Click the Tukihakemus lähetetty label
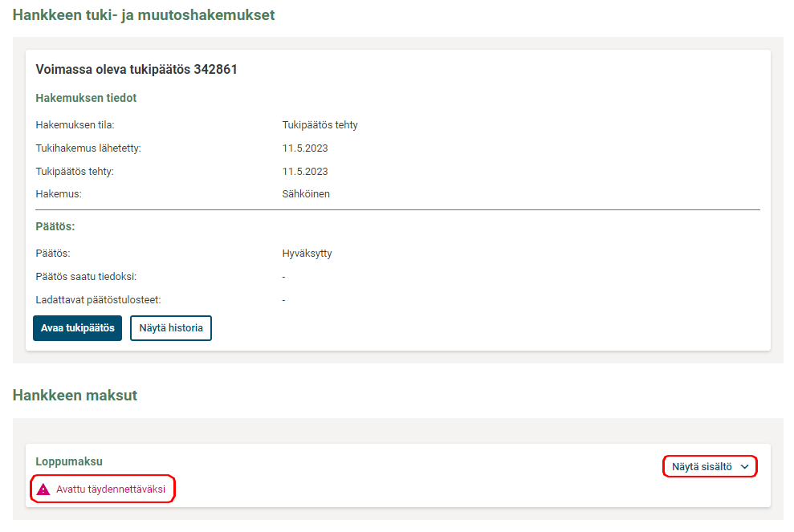794x532 pixels. click(88, 148)
